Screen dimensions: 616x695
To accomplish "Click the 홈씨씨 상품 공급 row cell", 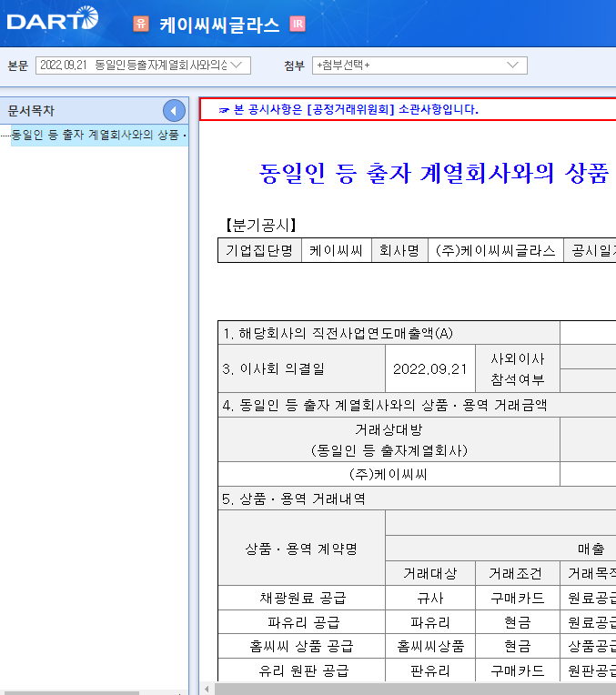I will click(301, 646).
